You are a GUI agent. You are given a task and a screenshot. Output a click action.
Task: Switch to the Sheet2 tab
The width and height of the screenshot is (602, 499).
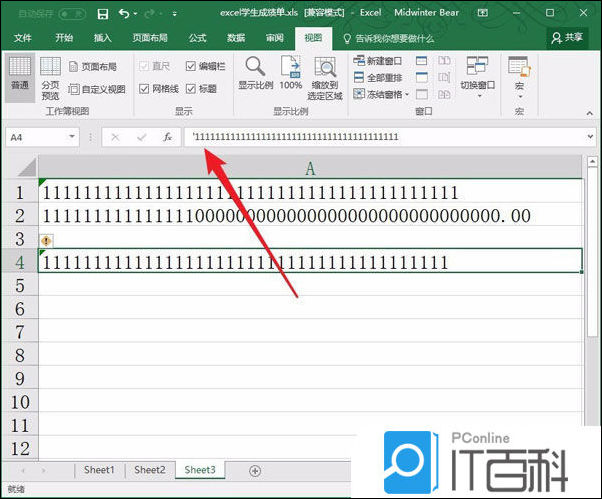point(150,470)
